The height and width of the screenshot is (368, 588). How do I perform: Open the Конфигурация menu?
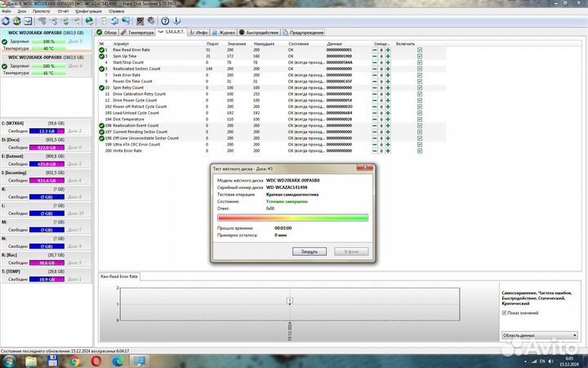(88, 11)
